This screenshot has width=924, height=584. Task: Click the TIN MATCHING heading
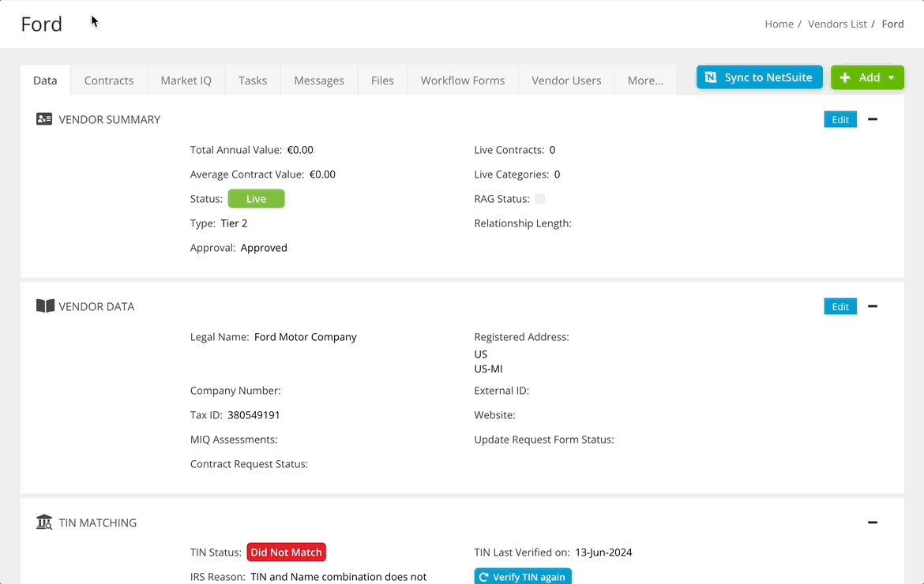[98, 522]
